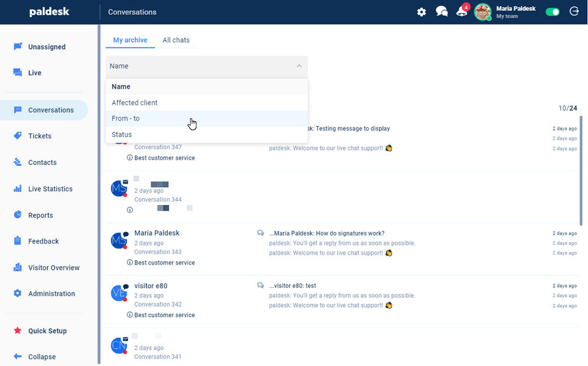Click Conversation 344 label
The width and height of the screenshot is (588, 366).
(x=158, y=200)
